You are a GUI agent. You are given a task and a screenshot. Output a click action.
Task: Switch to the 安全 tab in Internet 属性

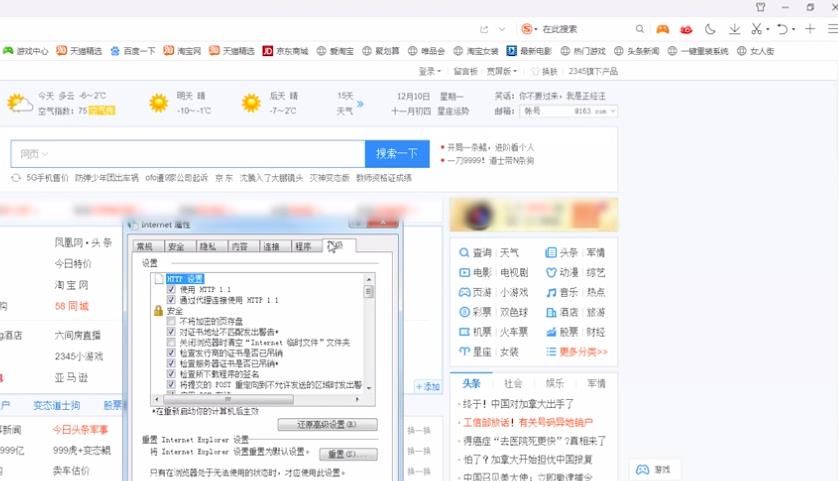176,246
